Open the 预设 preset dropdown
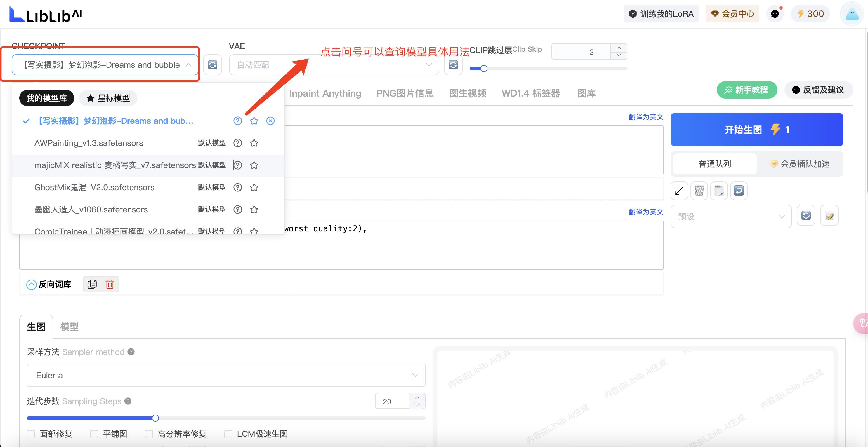Viewport: 868px width, 447px height. click(731, 216)
